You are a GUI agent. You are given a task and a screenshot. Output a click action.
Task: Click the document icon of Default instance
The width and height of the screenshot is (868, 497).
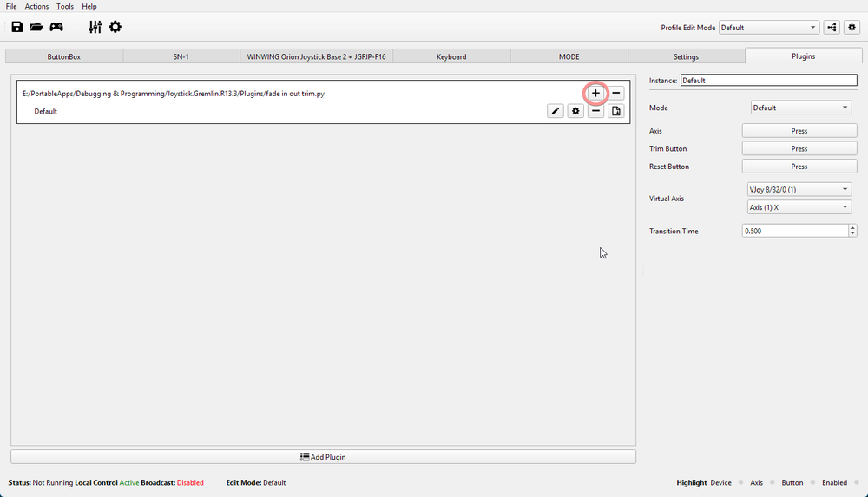616,111
